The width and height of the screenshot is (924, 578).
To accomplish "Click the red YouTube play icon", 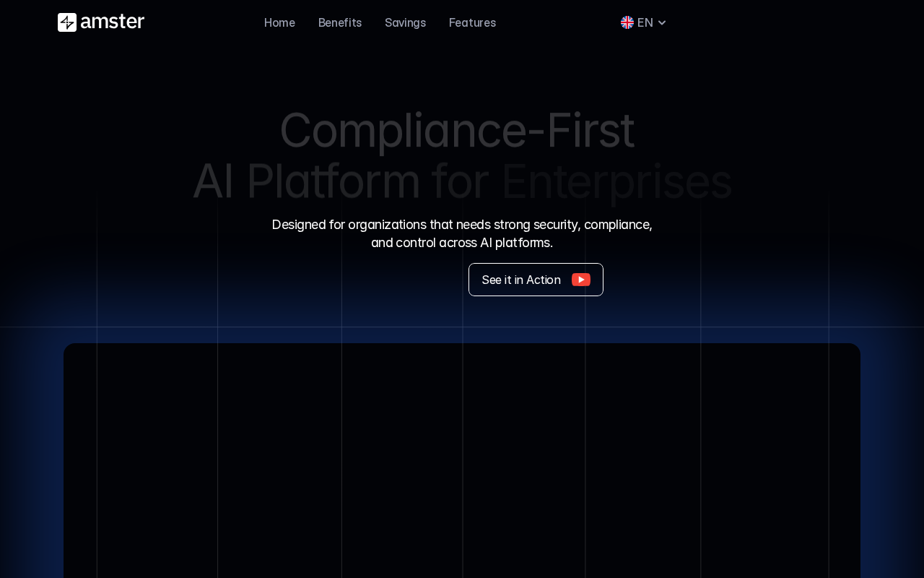I will tap(581, 280).
